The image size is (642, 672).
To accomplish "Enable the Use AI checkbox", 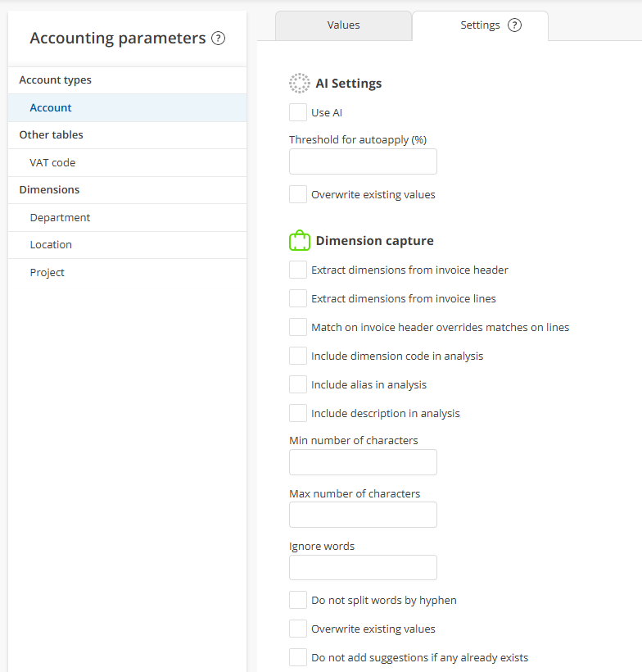I will tap(298, 112).
